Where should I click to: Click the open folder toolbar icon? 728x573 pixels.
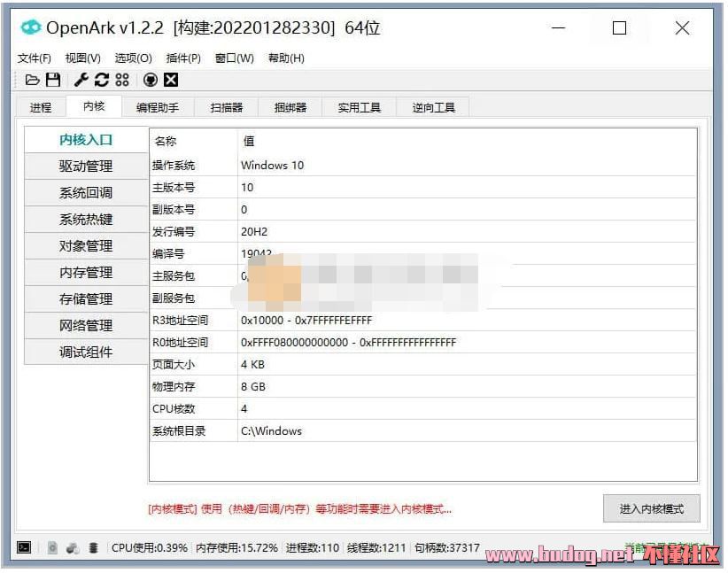pos(32,80)
